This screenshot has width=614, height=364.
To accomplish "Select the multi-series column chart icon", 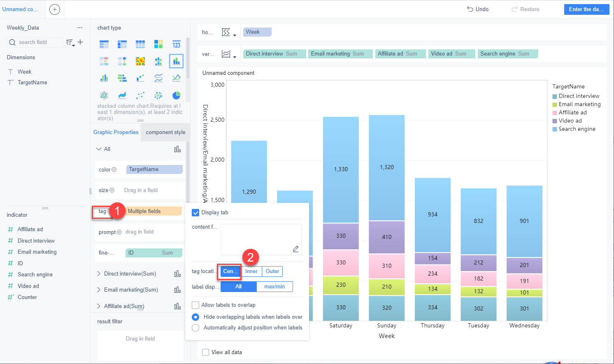I will click(104, 78).
